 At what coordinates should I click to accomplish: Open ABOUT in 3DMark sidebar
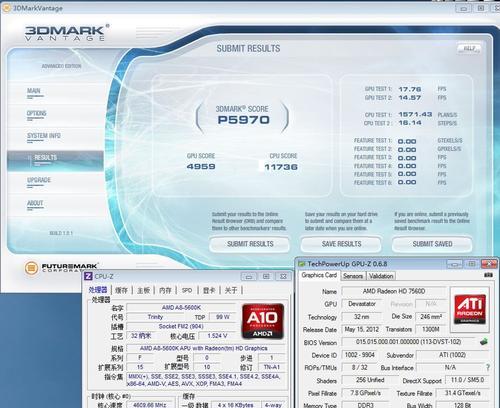(x=35, y=203)
